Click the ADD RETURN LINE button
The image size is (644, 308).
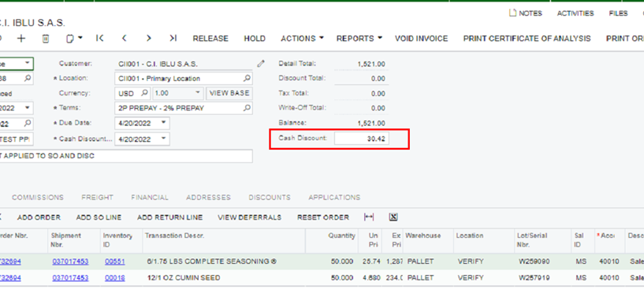170,217
